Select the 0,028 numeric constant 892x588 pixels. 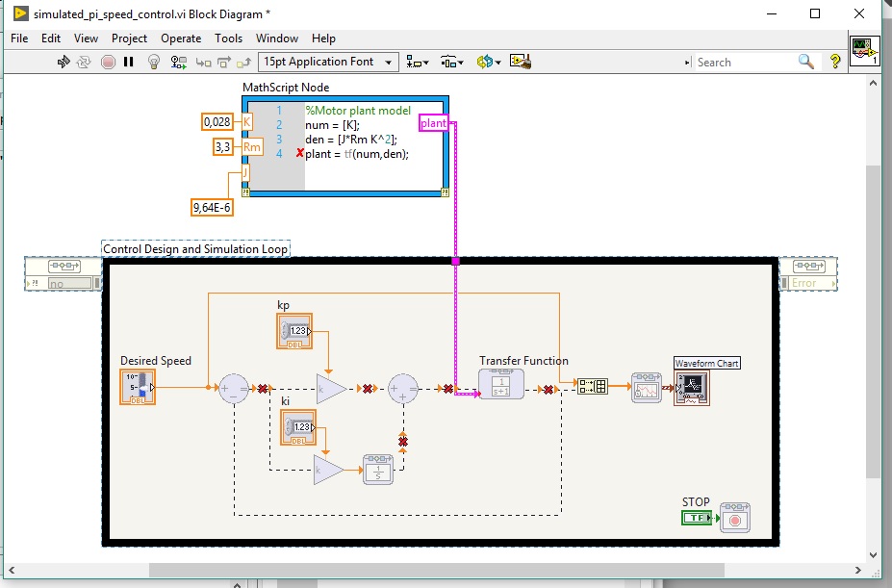217,122
